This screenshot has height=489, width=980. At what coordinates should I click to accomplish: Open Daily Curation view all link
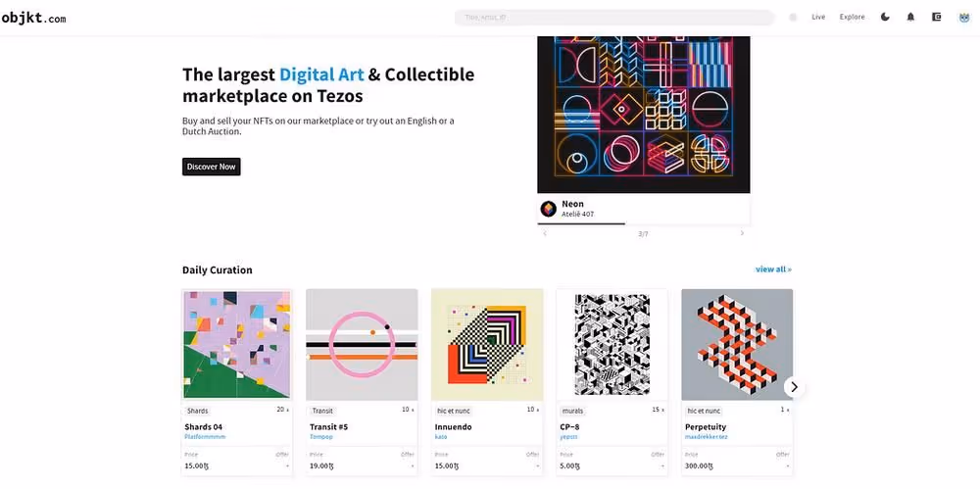[773, 269]
